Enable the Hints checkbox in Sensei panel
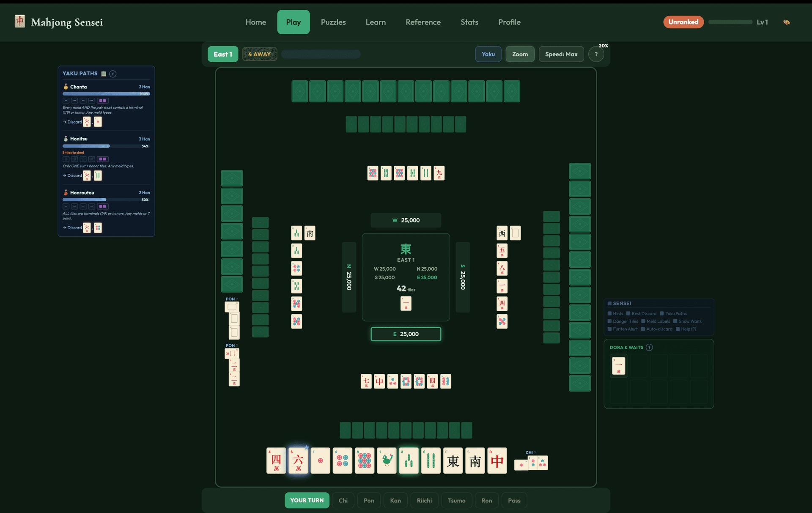 click(610, 313)
